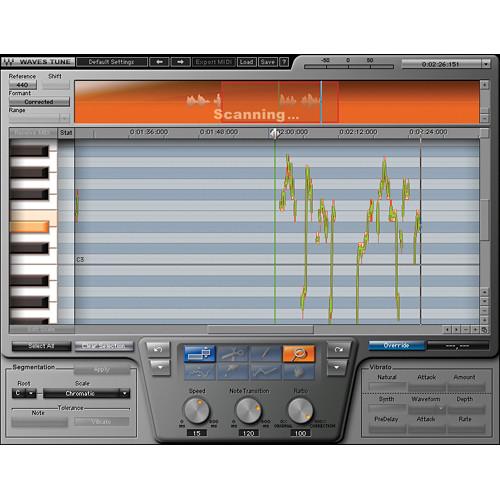Click the zoom reset icon at graph corner
Viewport: 500px width, 500px height.
[484, 330]
